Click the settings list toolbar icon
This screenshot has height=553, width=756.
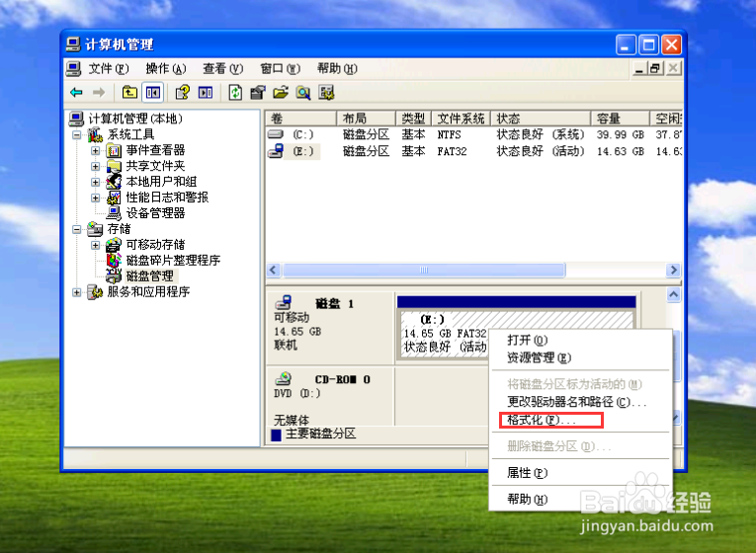(x=326, y=92)
